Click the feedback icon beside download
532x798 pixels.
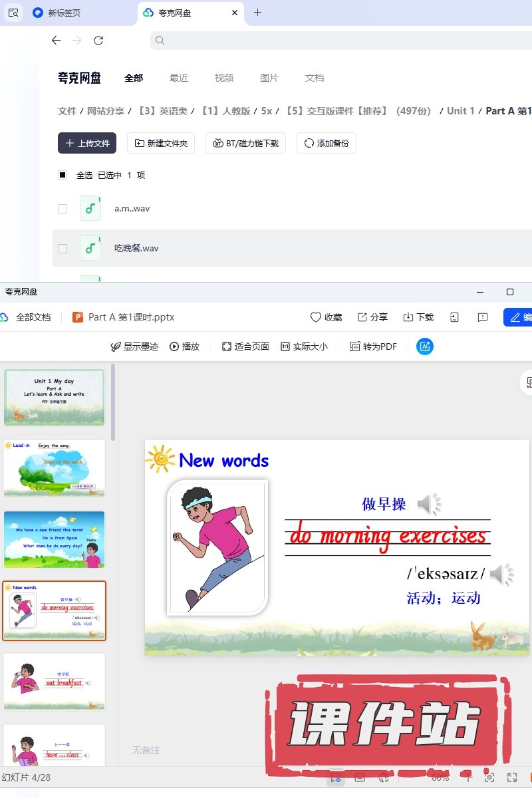pos(483,317)
